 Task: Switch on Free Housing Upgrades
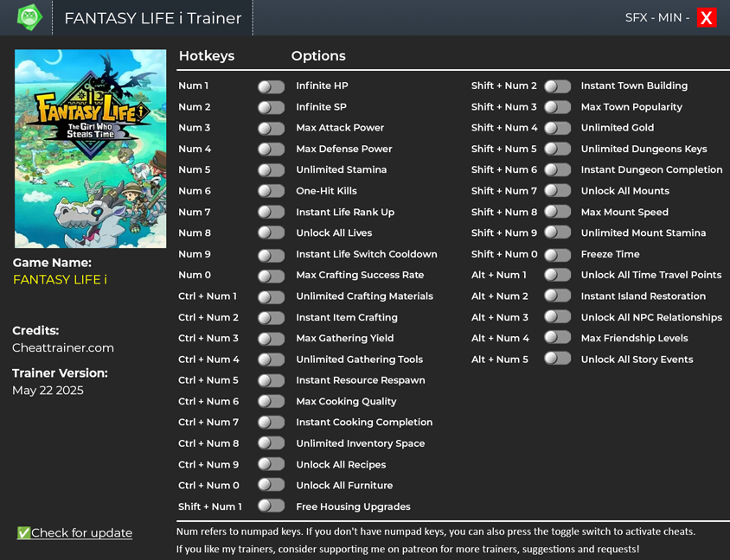[x=271, y=507]
